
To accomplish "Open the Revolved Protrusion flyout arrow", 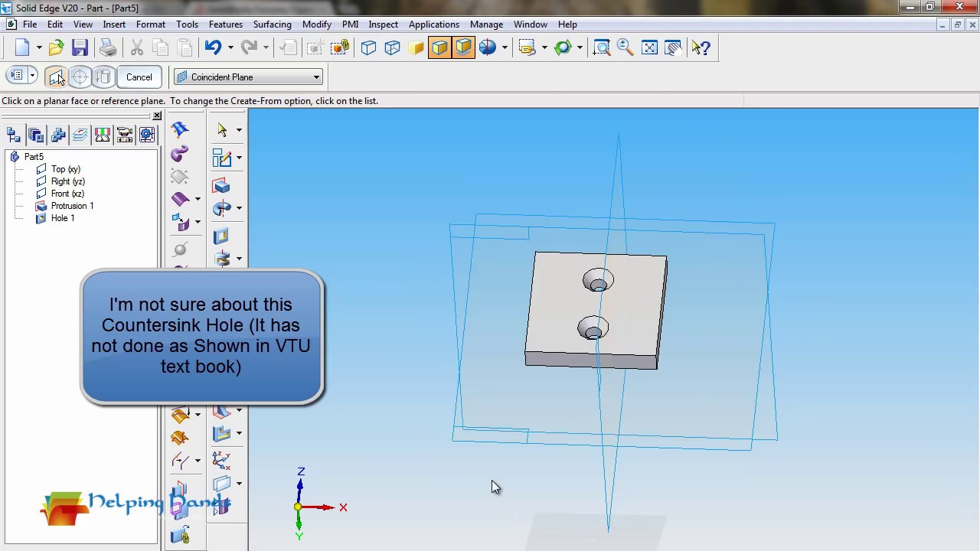I will (239, 208).
